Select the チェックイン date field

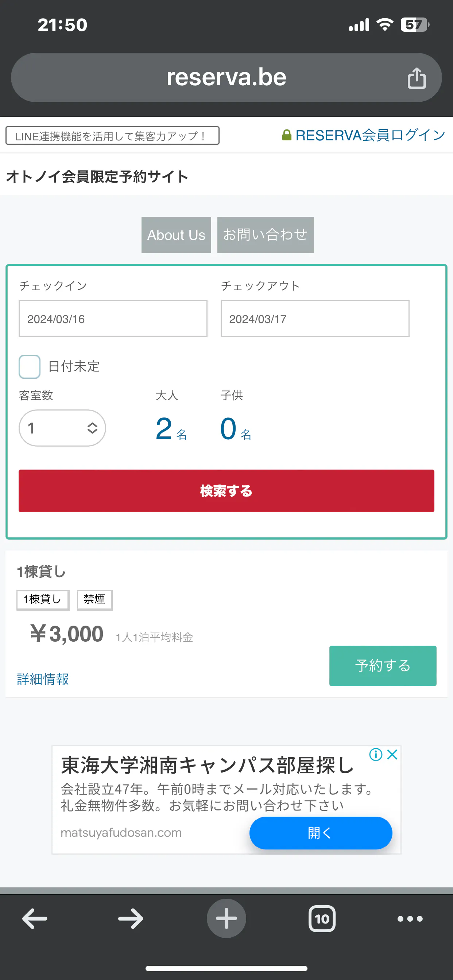coord(113,319)
